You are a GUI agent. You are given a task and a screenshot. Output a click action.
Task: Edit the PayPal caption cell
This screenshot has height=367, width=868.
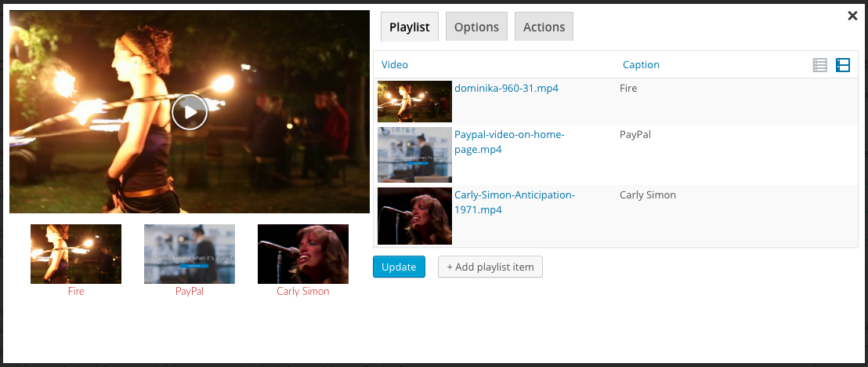635,134
